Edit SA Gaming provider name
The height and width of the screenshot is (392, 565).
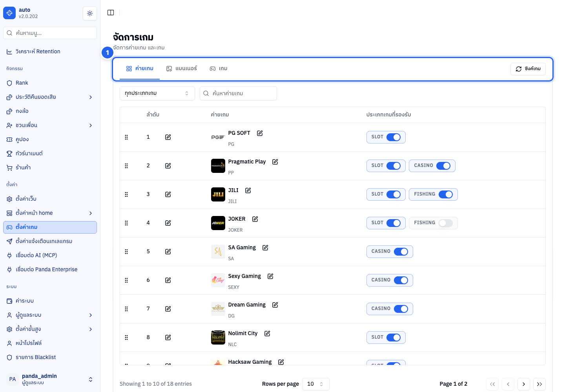pyautogui.click(x=265, y=248)
